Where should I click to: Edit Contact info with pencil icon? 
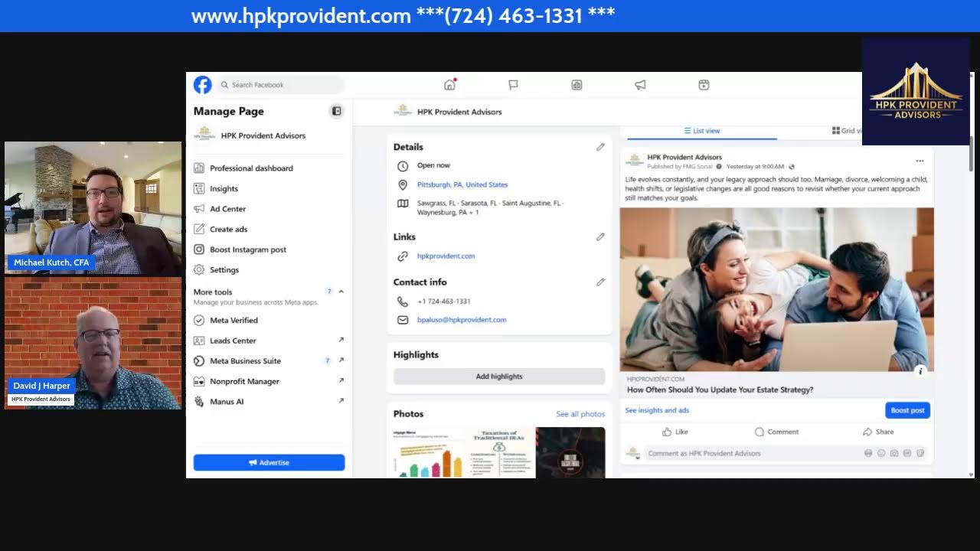(x=600, y=282)
